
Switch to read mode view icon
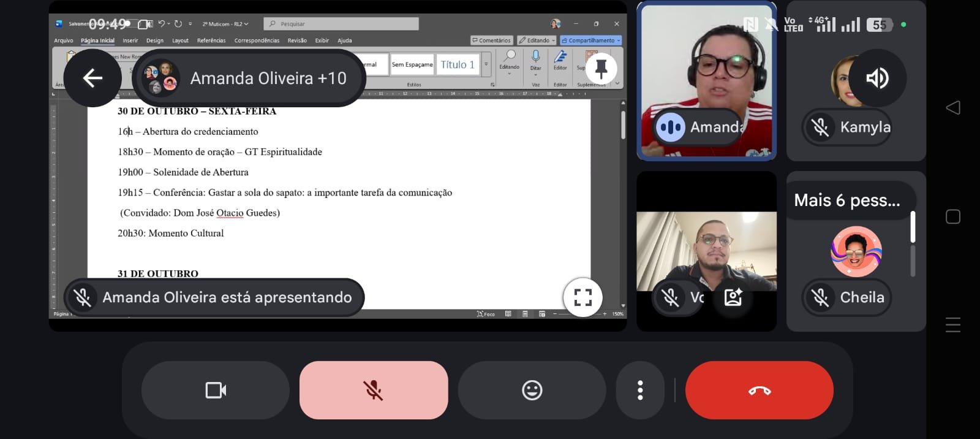point(508,314)
